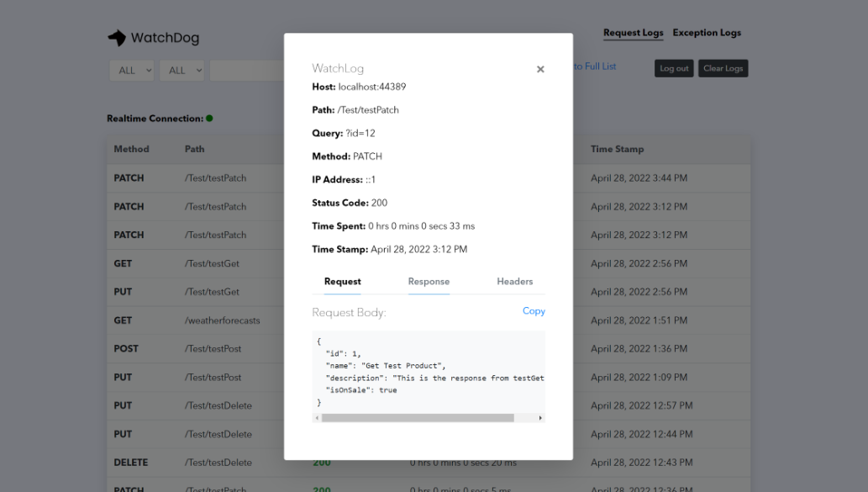
Task: Open the first ALL filter dropdown
Action: 132,71
